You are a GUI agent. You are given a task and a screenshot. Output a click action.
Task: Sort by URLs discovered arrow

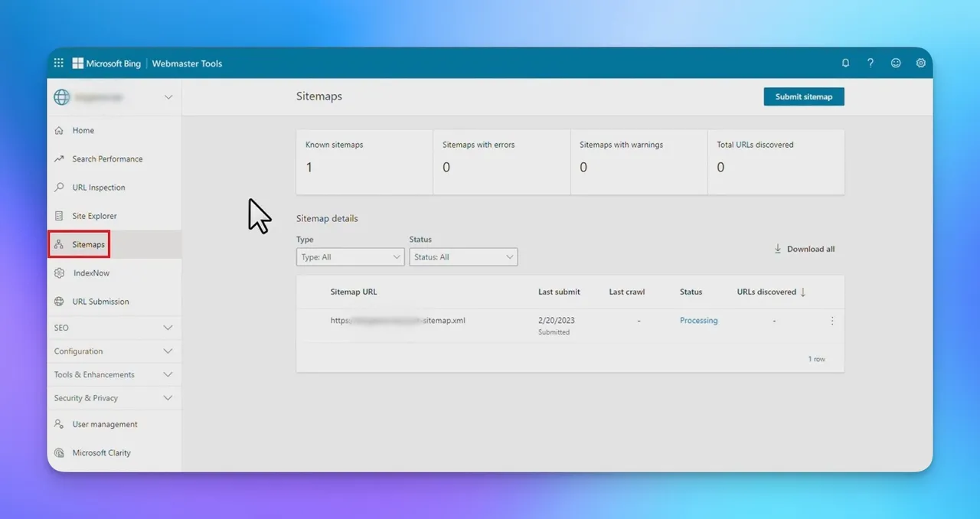[x=803, y=292]
